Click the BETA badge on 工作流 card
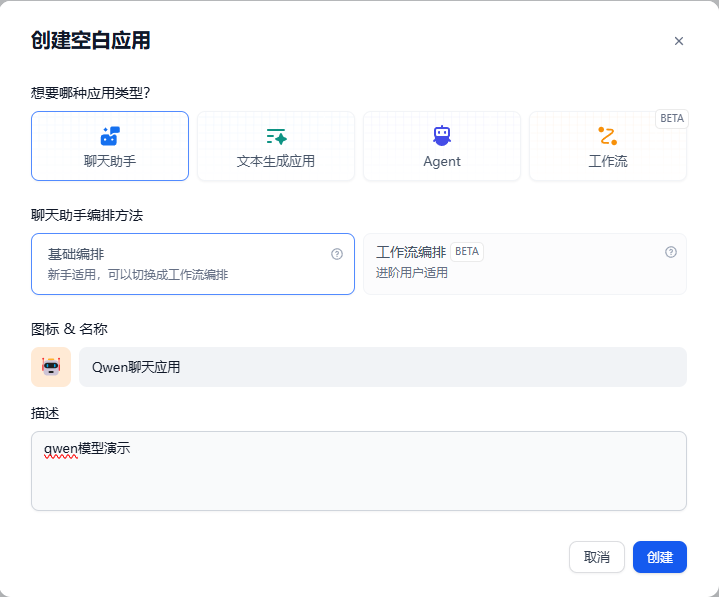Image resolution: width=719 pixels, height=597 pixels. [x=672, y=118]
